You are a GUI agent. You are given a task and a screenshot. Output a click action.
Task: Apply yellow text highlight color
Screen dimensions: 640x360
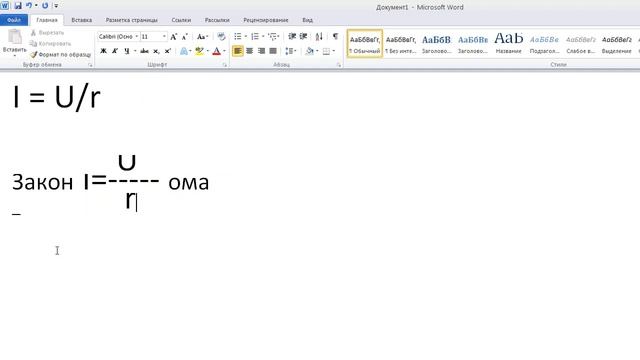pos(199,51)
